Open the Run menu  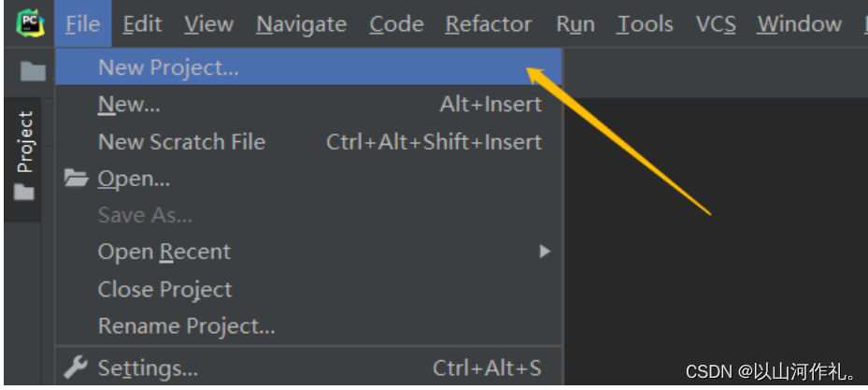click(576, 23)
